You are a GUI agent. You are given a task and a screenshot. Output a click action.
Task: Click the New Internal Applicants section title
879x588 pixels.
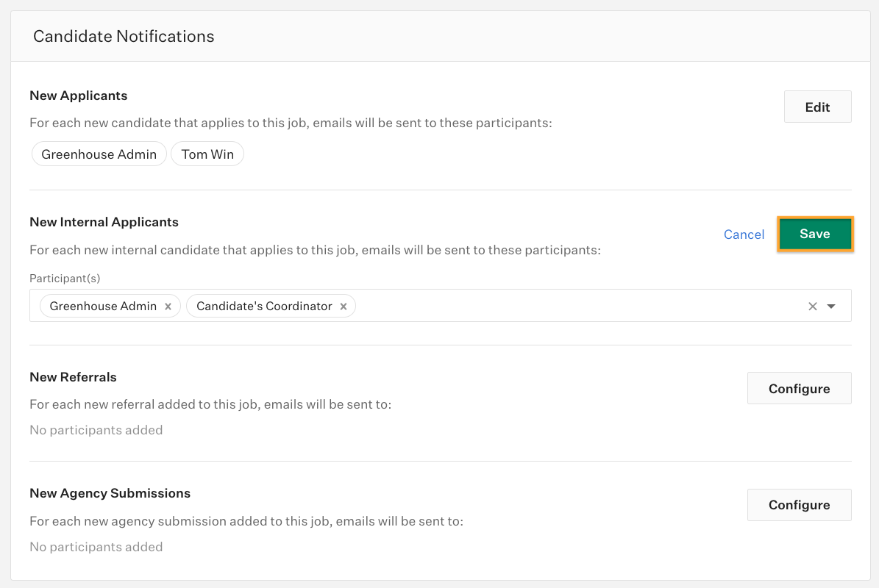(x=104, y=222)
